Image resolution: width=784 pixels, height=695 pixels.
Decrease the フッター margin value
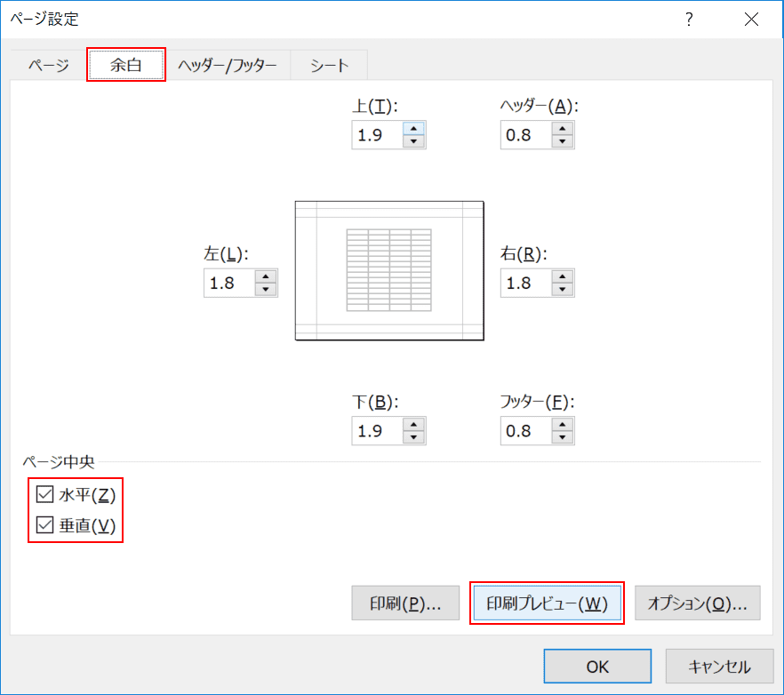[562, 437]
